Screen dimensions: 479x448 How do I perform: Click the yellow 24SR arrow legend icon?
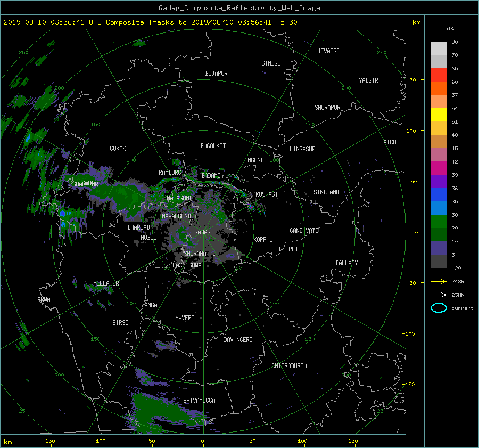point(439,281)
